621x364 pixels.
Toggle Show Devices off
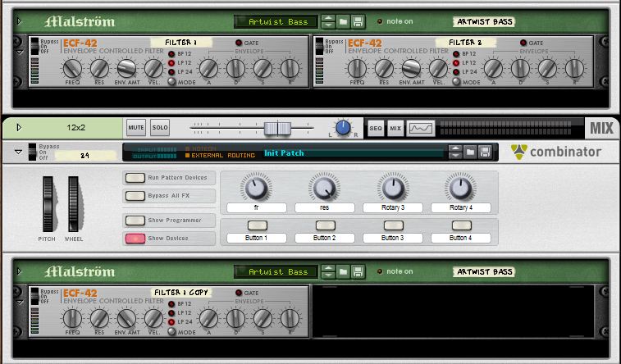tap(135, 239)
